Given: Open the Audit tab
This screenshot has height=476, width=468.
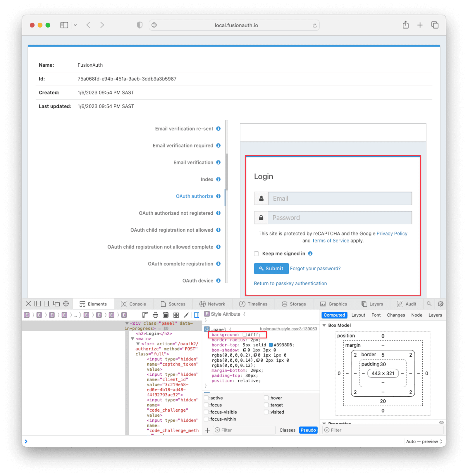Looking at the screenshot, I should 407,304.
